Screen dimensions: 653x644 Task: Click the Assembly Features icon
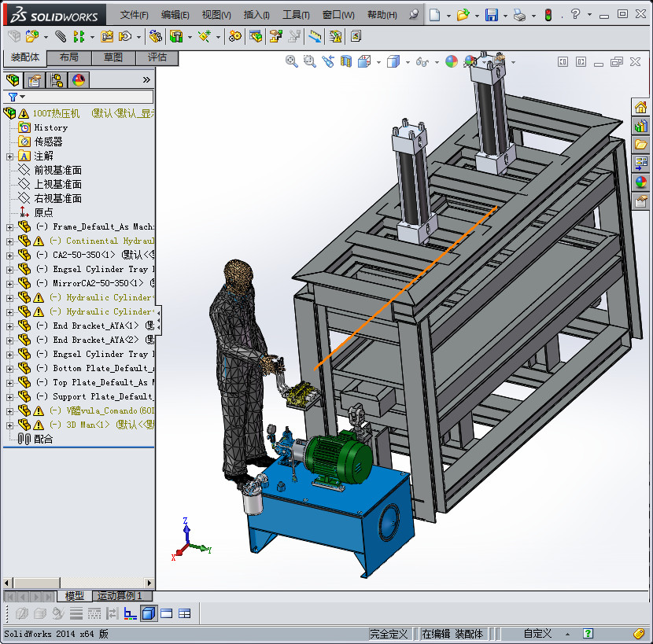pos(176,37)
